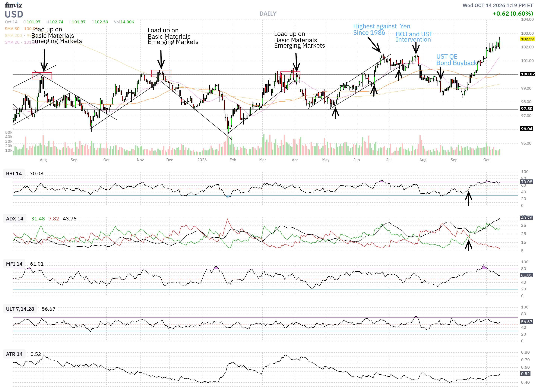Screen dimensions: 538x392
Task: Select the close value C102.59
Action: [100, 22]
